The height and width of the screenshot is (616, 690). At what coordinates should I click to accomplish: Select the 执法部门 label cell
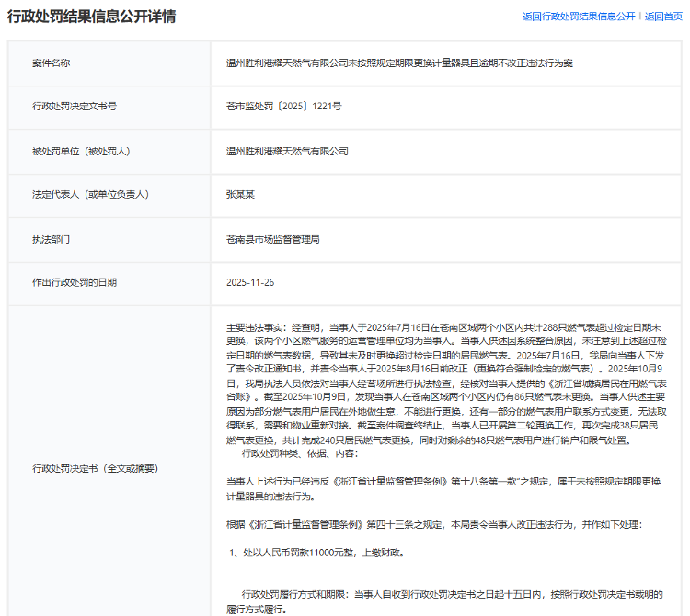(51, 239)
